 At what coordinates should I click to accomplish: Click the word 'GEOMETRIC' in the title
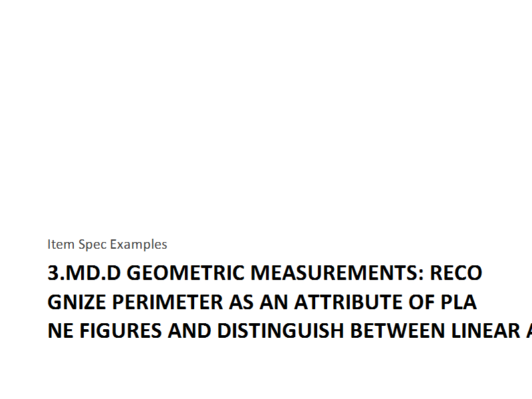(x=186, y=273)
